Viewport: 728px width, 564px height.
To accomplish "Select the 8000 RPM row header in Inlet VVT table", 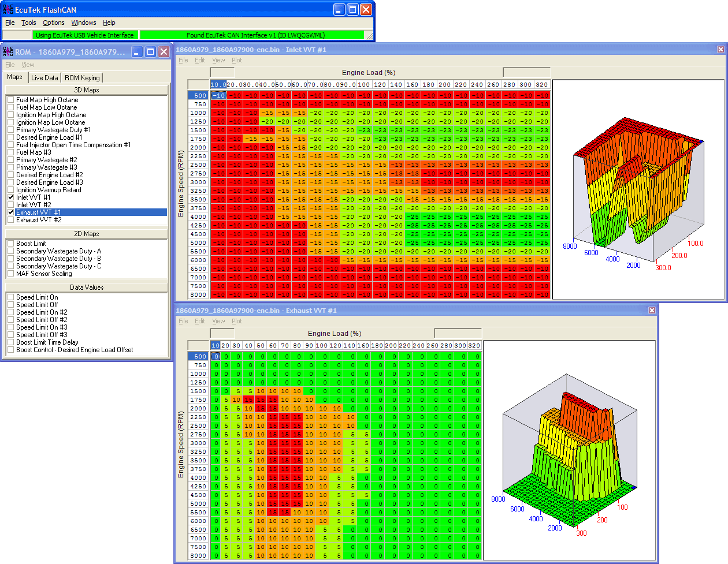I will pyautogui.click(x=198, y=295).
